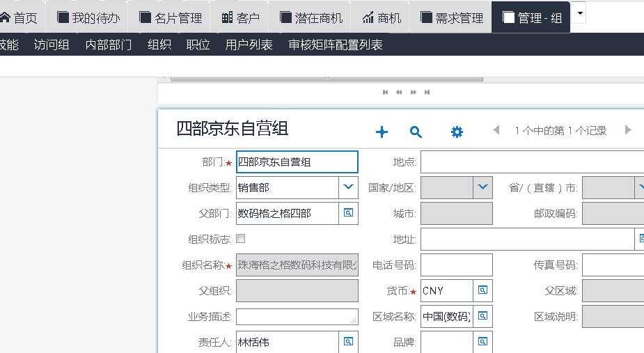Open the 内部部门 submenu link

pyautogui.click(x=109, y=45)
